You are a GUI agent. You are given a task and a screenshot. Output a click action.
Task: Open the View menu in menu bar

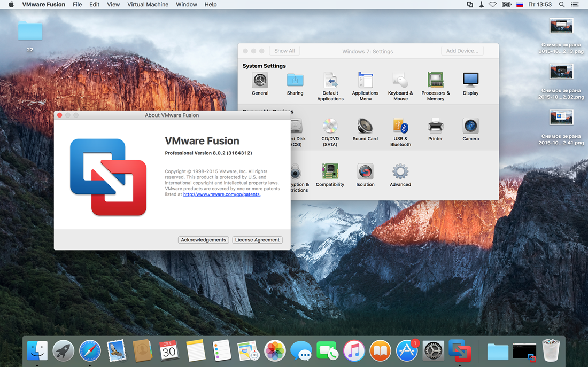click(x=113, y=4)
